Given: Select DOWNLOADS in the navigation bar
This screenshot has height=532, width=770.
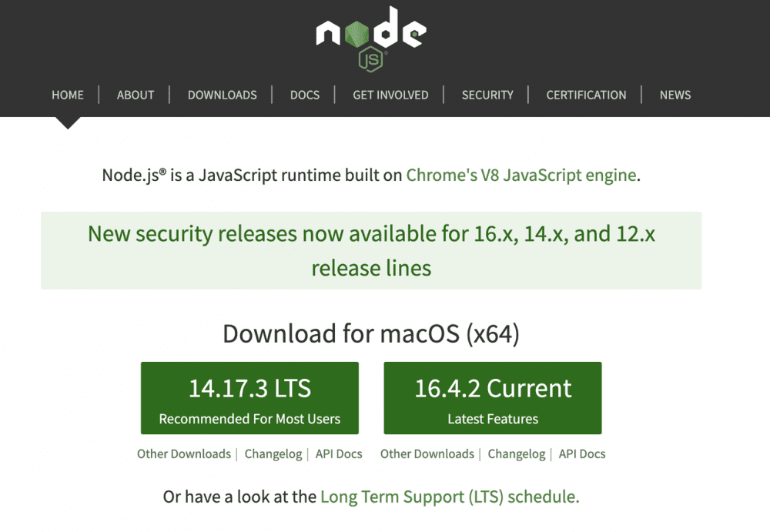Looking at the screenshot, I should (x=223, y=95).
